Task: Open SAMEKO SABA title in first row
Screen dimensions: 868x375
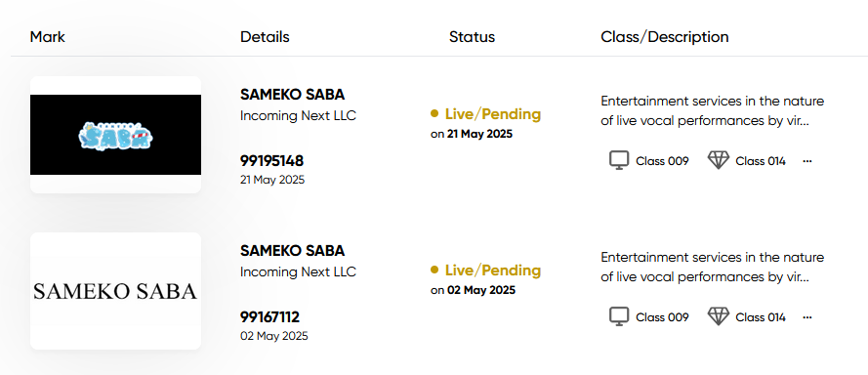Action: pyautogui.click(x=292, y=95)
